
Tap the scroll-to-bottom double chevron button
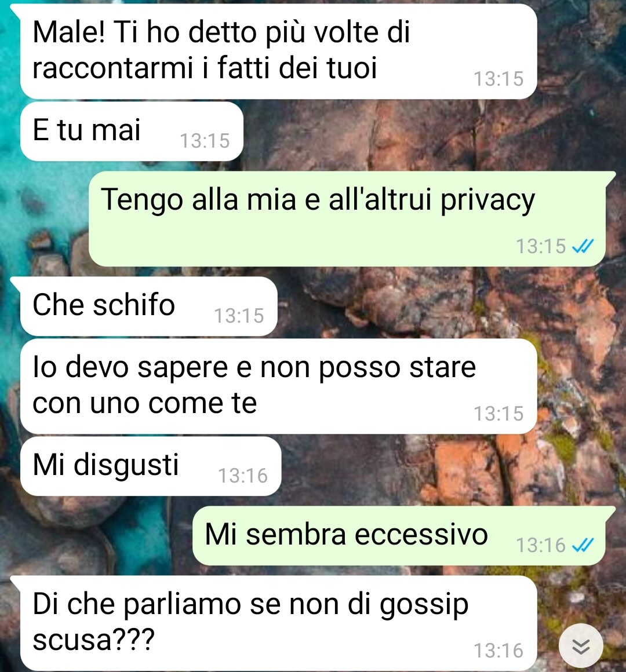[581, 646]
